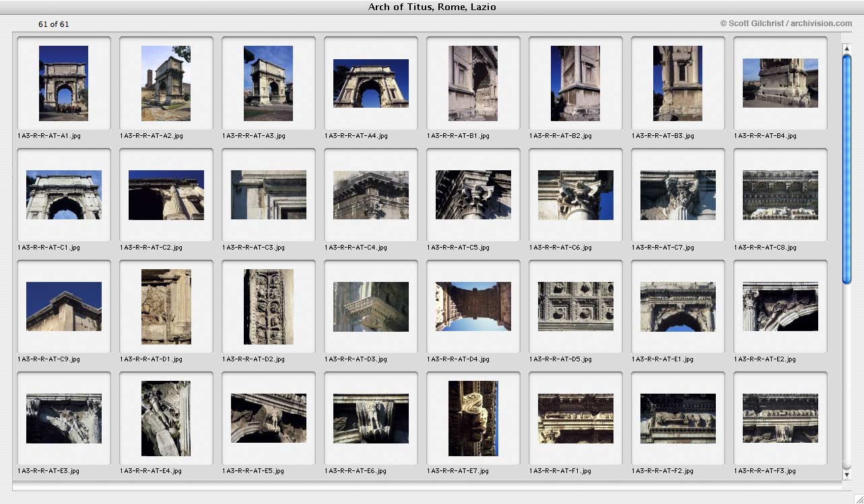Click the 1A3-R-R-AT-A4.jpg arch image
Image resolution: width=864 pixels, height=504 pixels.
point(371,83)
